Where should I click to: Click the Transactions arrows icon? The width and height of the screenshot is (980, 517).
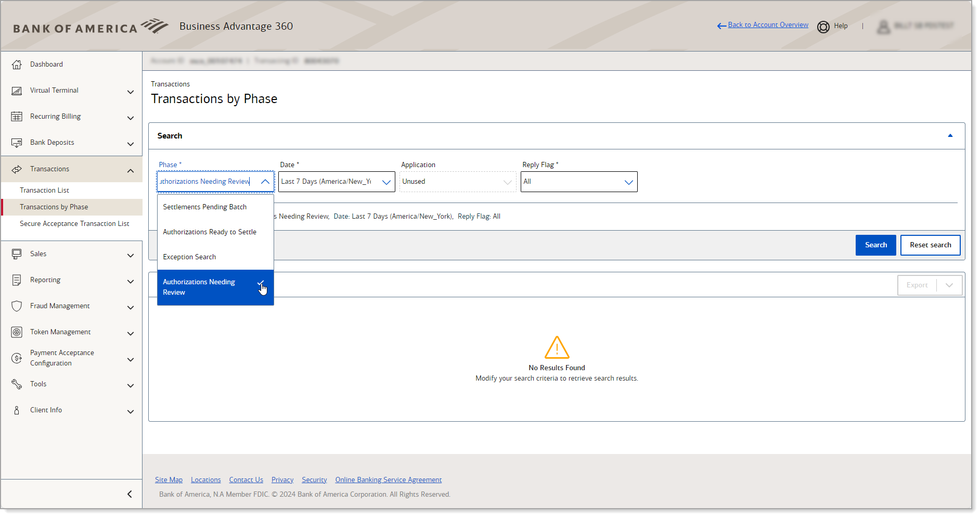coord(17,169)
